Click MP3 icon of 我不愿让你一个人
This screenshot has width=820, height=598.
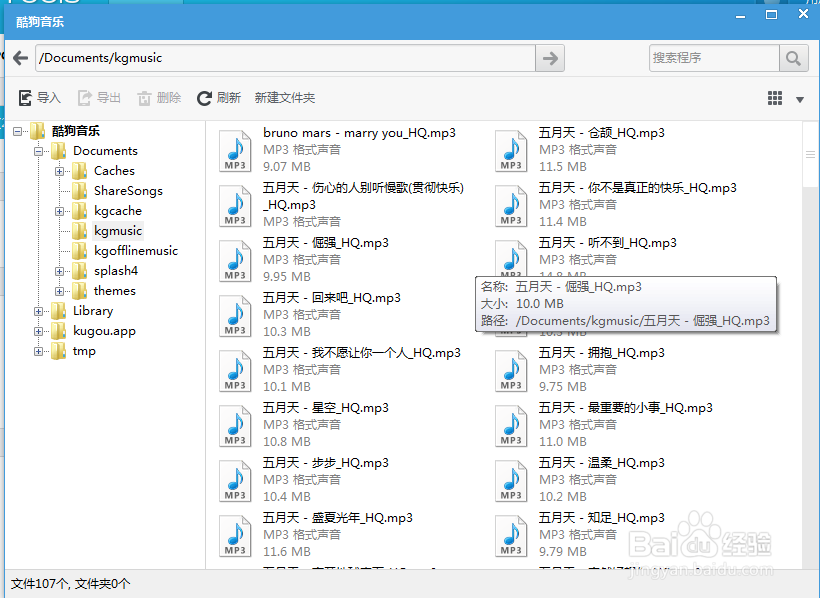(x=235, y=371)
